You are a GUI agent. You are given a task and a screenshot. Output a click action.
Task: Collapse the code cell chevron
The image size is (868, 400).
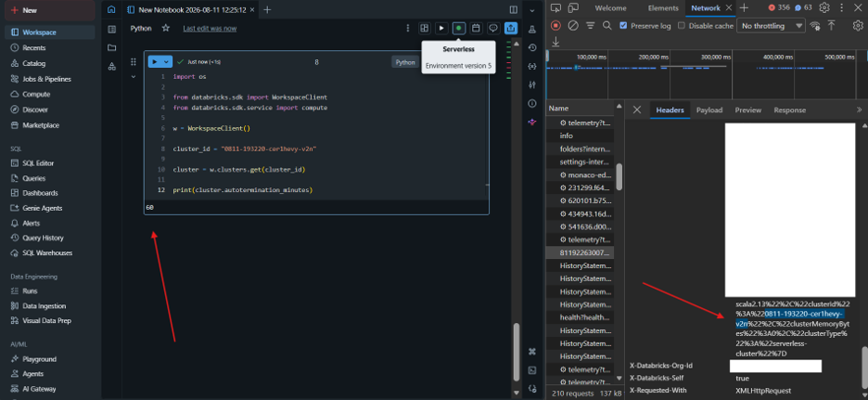point(134,77)
